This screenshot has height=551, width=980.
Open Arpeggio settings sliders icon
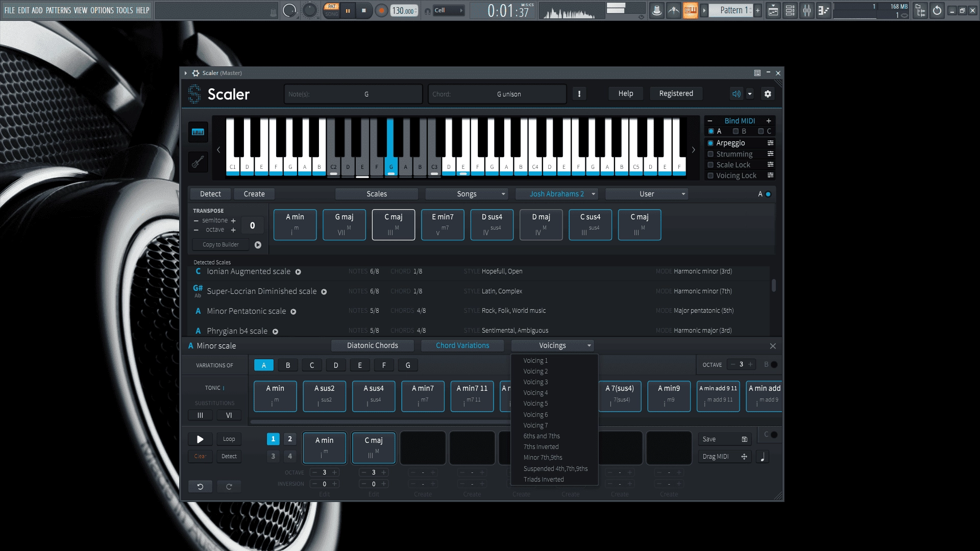pos(771,143)
